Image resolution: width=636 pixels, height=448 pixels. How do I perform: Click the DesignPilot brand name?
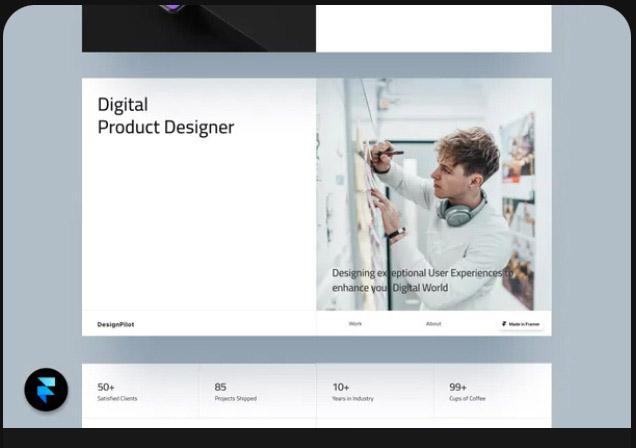point(116,324)
